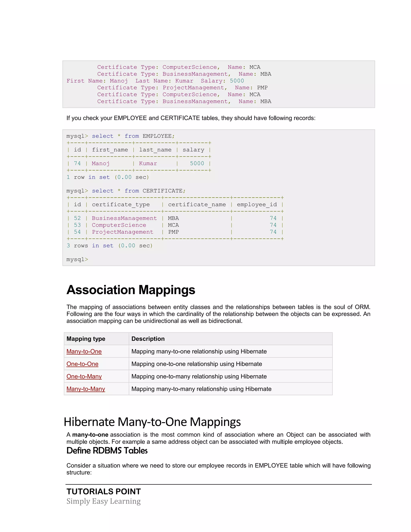
Task: Follow the One-to-Many link
Action: tap(84, 376)
